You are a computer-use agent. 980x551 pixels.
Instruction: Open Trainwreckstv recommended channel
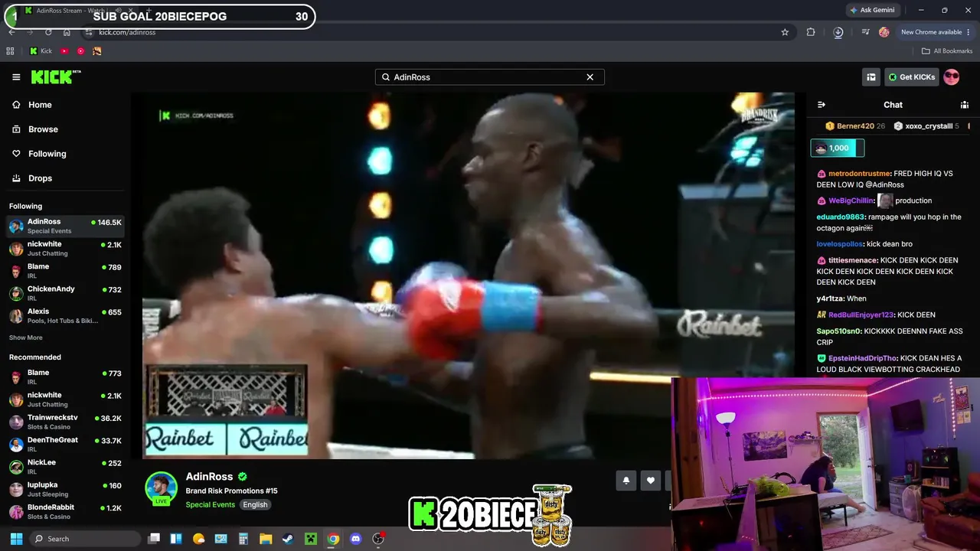pos(65,422)
